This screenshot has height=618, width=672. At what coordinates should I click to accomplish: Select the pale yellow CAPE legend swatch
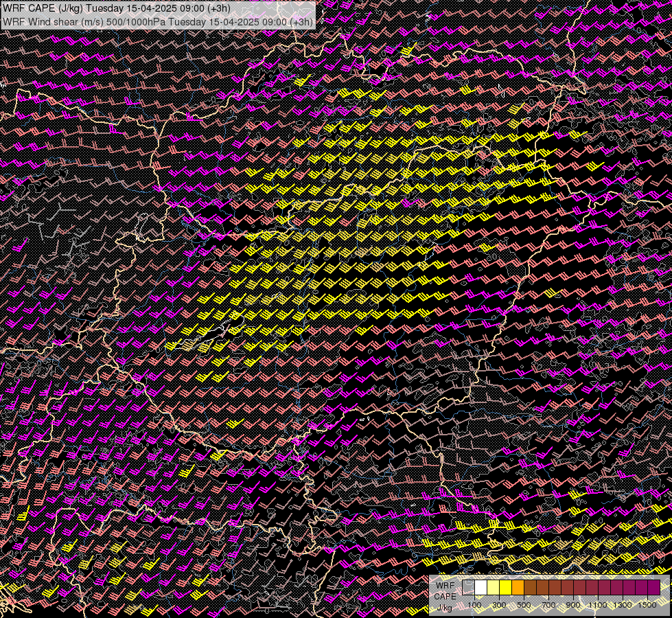494,587
